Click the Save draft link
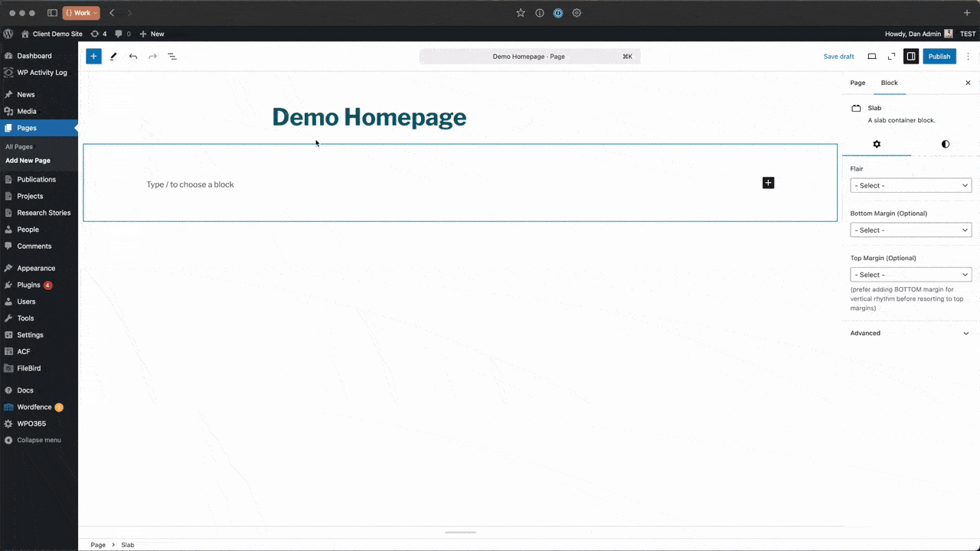The width and height of the screenshot is (980, 551). (x=838, y=56)
